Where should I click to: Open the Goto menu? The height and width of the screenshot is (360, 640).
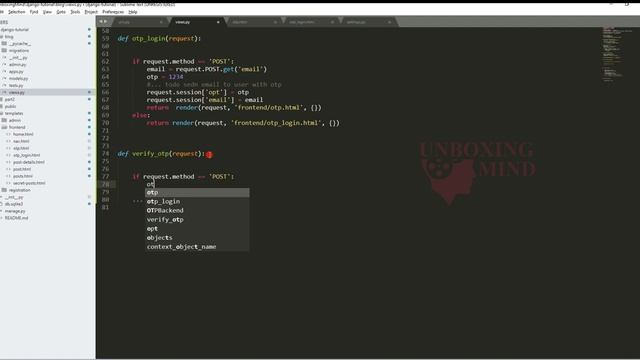(61, 12)
